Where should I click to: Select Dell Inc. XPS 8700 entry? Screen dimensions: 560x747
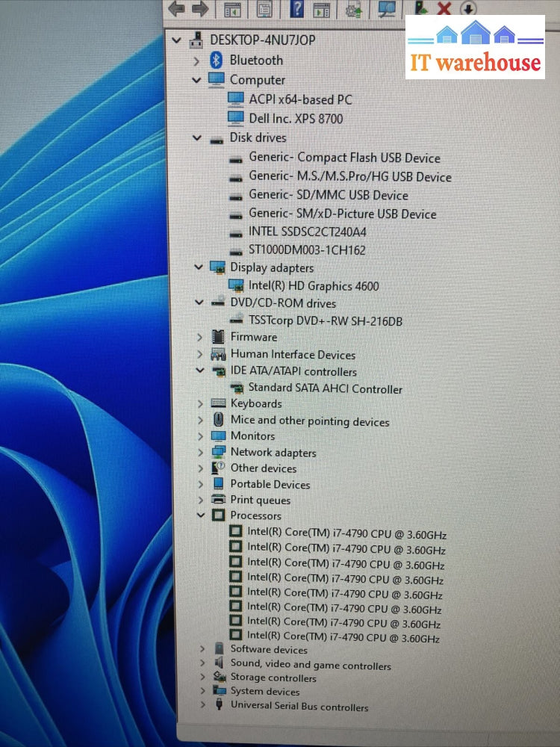pos(296,119)
